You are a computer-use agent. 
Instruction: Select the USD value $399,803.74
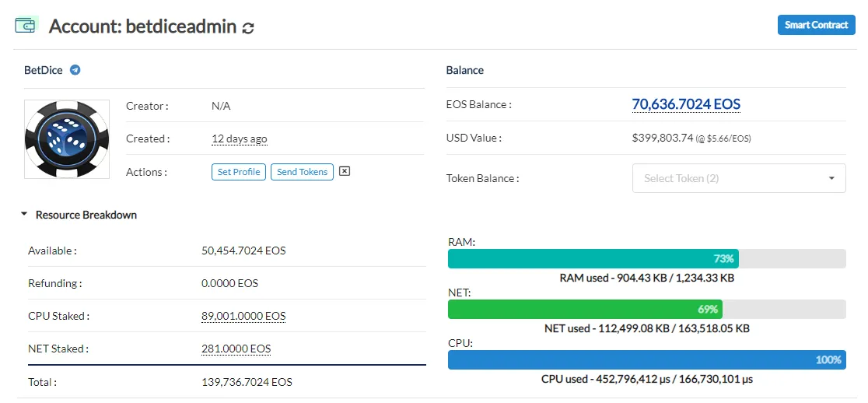click(x=663, y=138)
